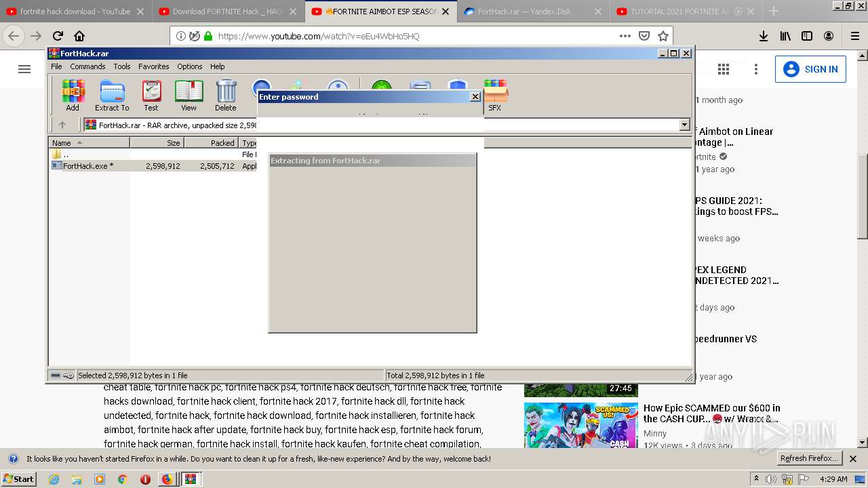Click the Windows Start button

(20, 479)
